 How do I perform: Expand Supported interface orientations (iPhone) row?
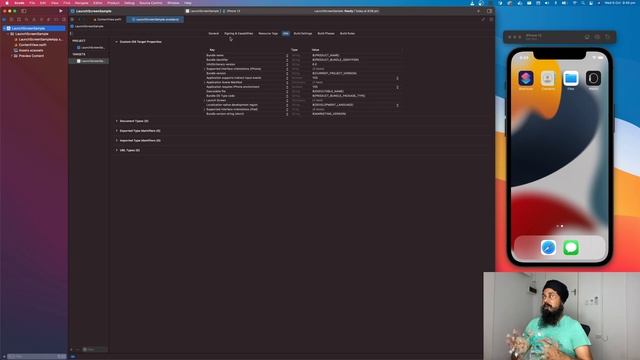coord(204,69)
